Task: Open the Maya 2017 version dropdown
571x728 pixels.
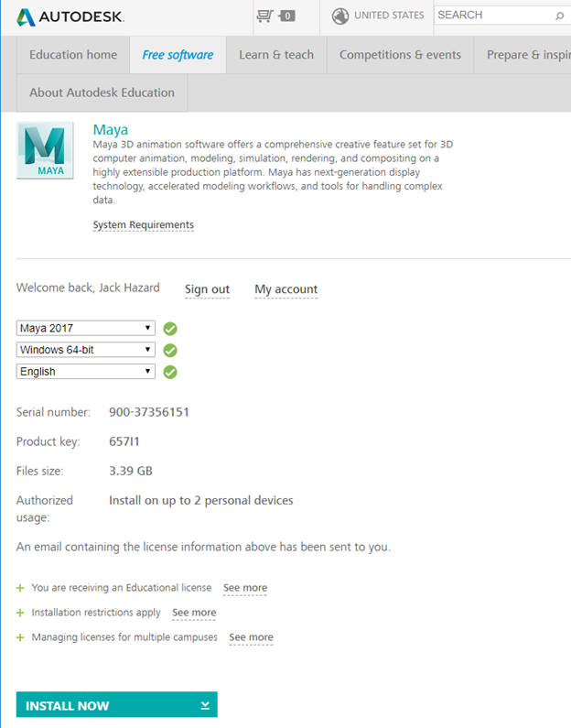Action: coord(86,328)
